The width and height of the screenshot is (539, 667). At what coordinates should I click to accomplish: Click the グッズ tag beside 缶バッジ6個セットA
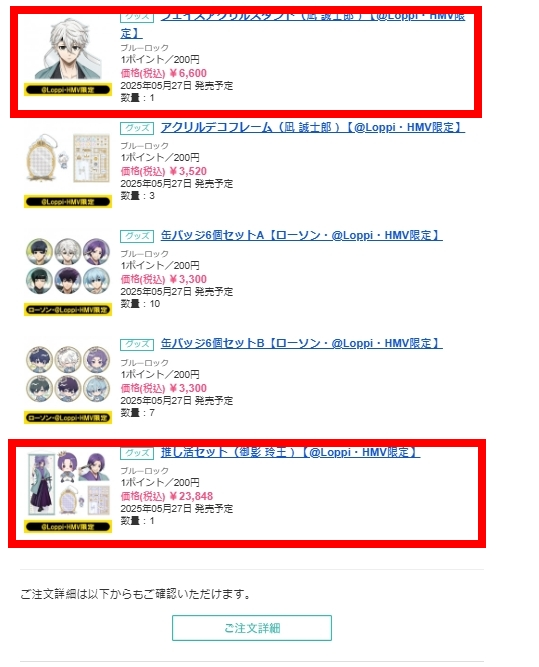pyautogui.click(x=137, y=236)
